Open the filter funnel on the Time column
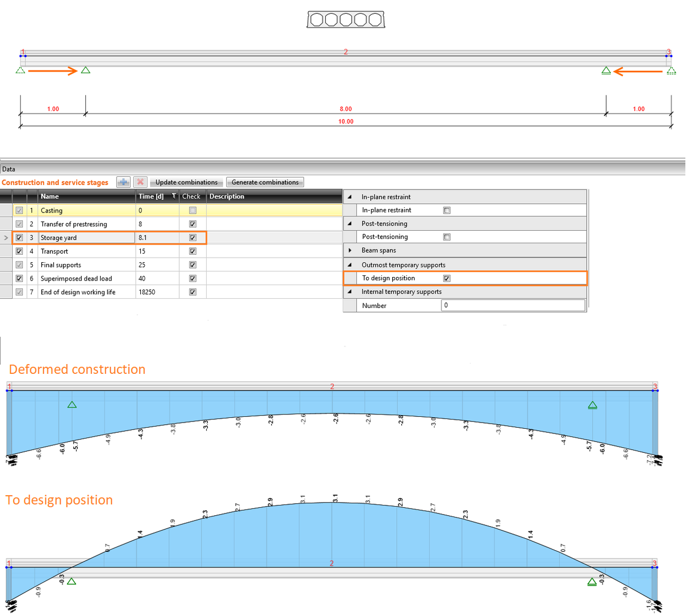The image size is (687, 616). click(174, 196)
